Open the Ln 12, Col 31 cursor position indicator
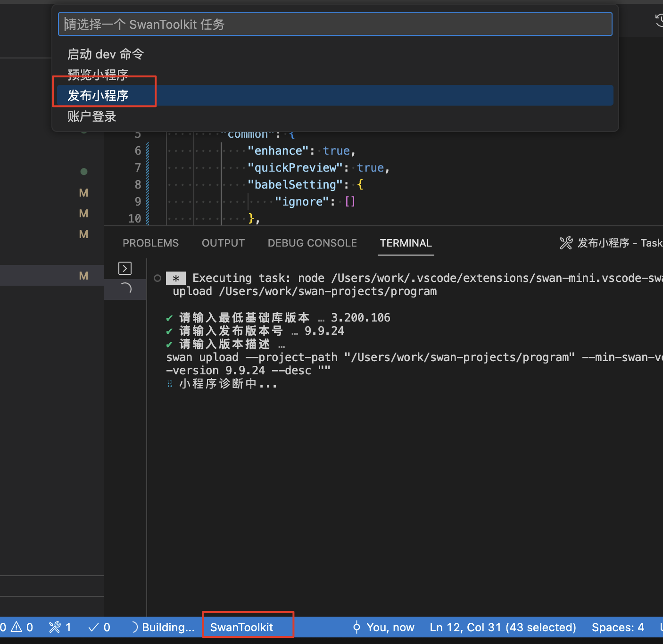The image size is (663, 644). tap(503, 627)
